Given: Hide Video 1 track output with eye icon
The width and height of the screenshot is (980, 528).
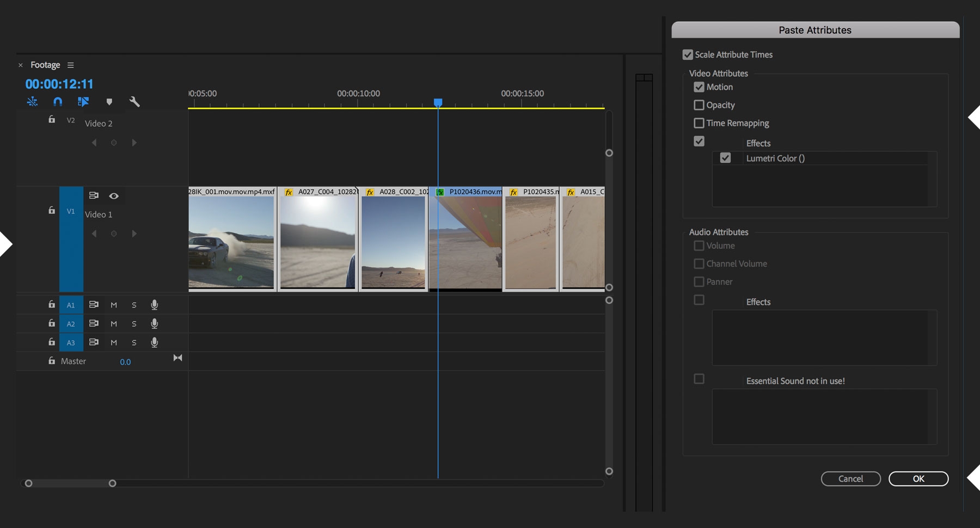Looking at the screenshot, I should click(114, 196).
